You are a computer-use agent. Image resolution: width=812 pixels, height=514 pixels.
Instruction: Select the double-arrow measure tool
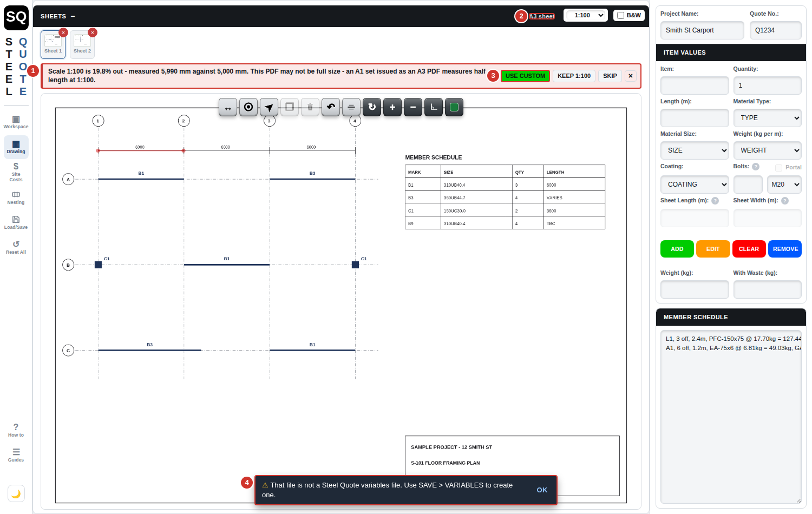click(x=228, y=107)
